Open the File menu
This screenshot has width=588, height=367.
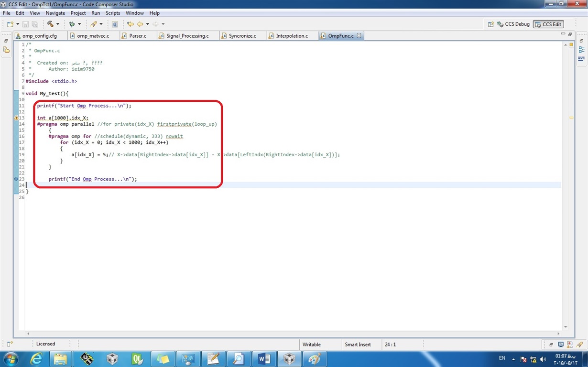[x=7, y=13]
